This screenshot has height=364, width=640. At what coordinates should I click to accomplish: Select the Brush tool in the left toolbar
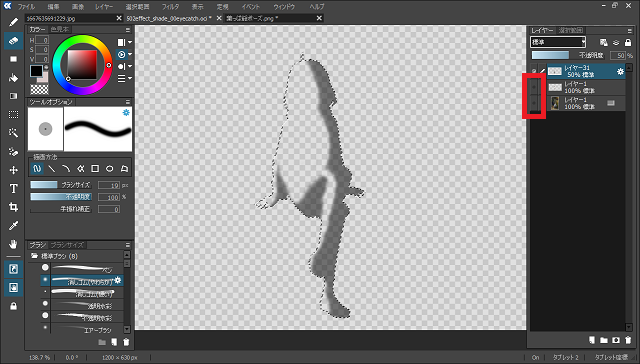pyautogui.click(x=13, y=22)
